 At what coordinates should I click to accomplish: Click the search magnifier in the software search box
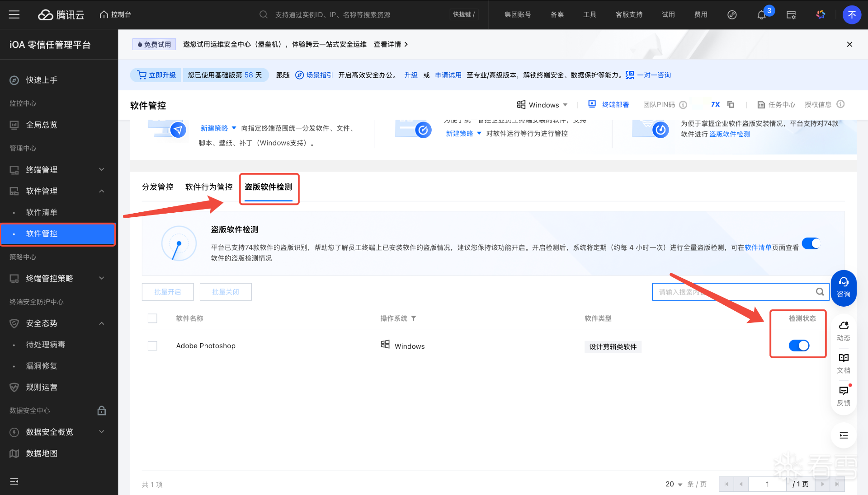820,292
